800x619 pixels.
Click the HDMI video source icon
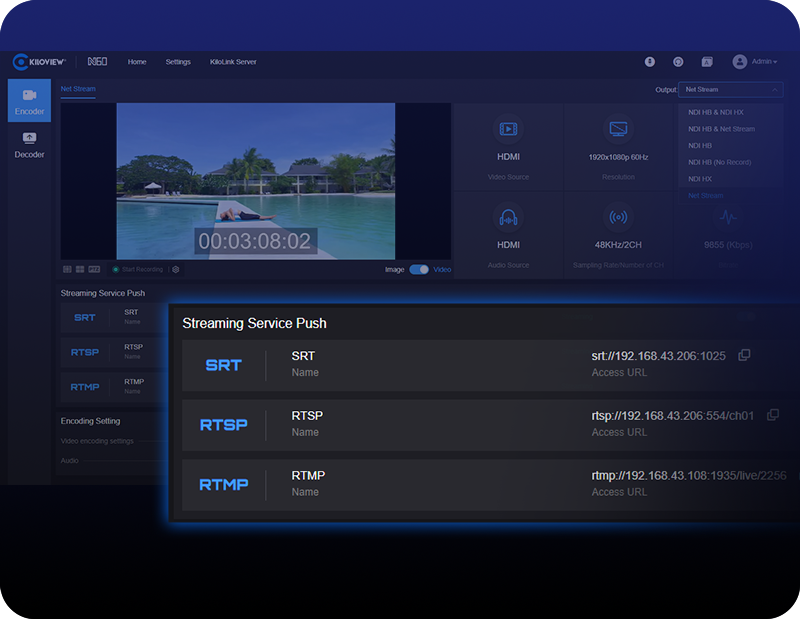(508, 129)
